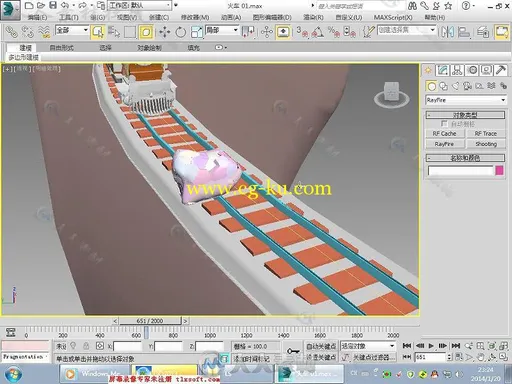Open the Freeform ribbon tab
Viewport: 512px width, 384px height.
point(61,48)
